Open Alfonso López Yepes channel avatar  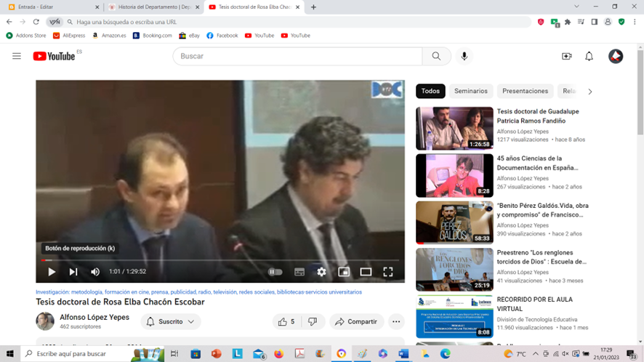[x=45, y=321]
